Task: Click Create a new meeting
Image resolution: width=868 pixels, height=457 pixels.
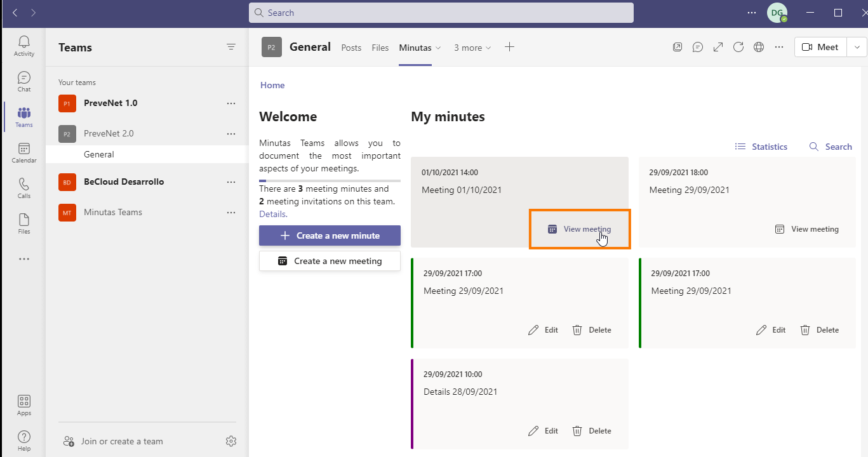Action: click(330, 261)
